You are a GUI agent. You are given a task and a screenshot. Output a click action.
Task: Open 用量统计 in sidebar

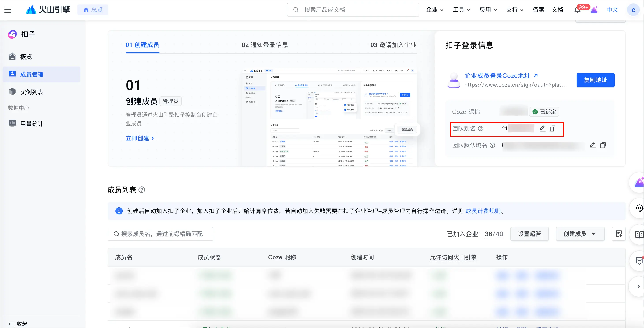point(41,124)
